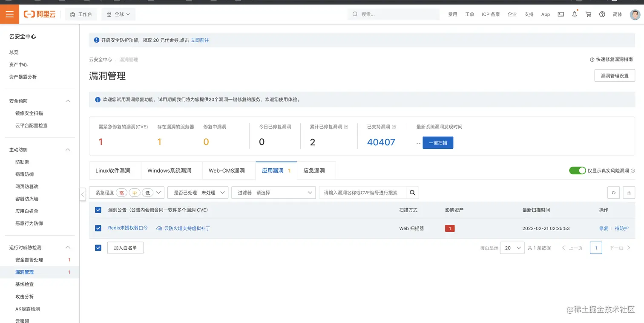Open the 过滤器 dropdown

pyautogui.click(x=273, y=193)
